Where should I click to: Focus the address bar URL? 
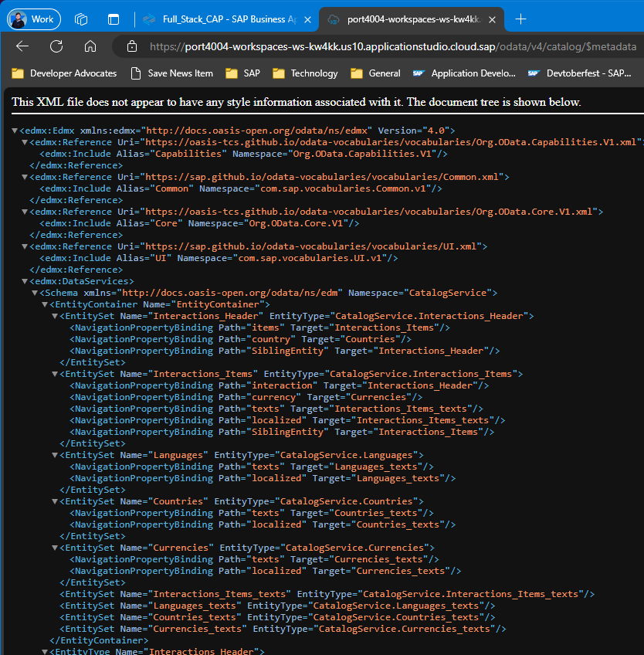click(x=392, y=46)
